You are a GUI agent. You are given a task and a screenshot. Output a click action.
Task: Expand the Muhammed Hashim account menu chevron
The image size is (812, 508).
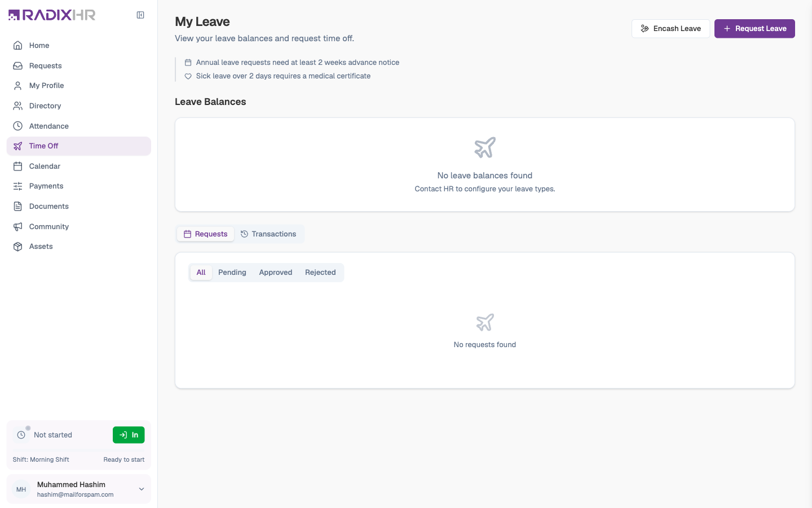coord(142,489)
